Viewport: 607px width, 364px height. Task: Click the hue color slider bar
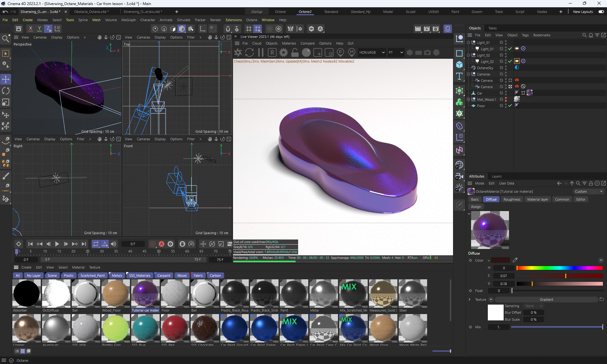coord(560,268)
